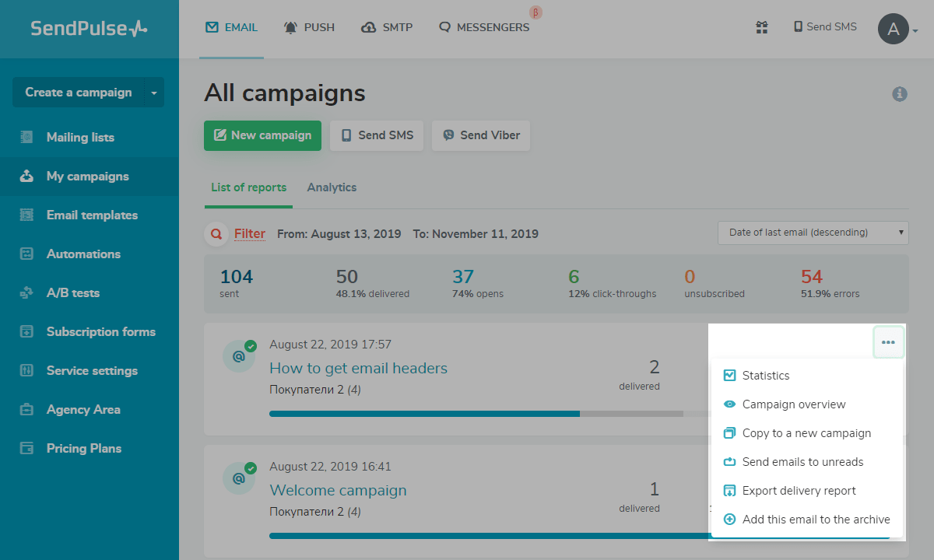Open the three-dots campaign actions button
The image size is (934, 560).
(x=888, y=342)
